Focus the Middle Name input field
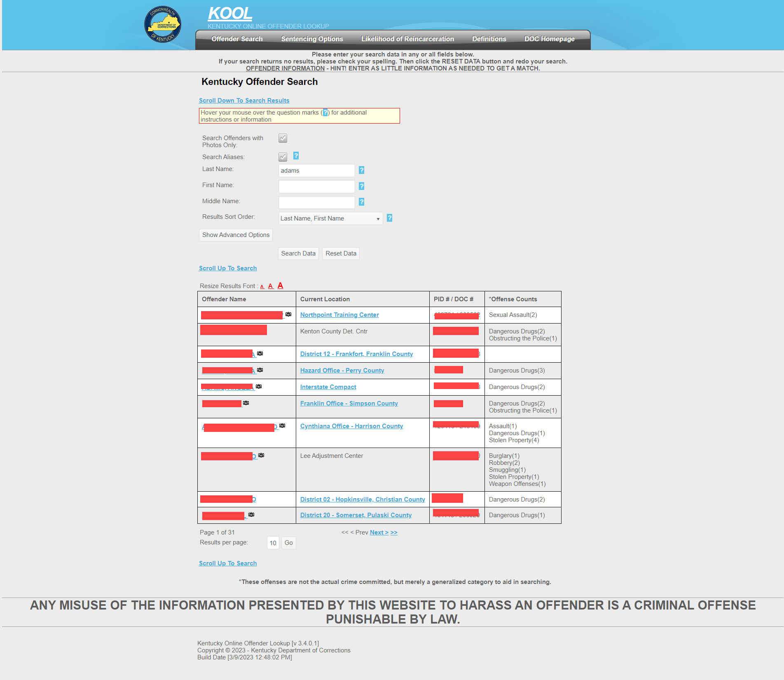This screenshot has width=784, height=680. pyautogui.click(x=316, y=202)
